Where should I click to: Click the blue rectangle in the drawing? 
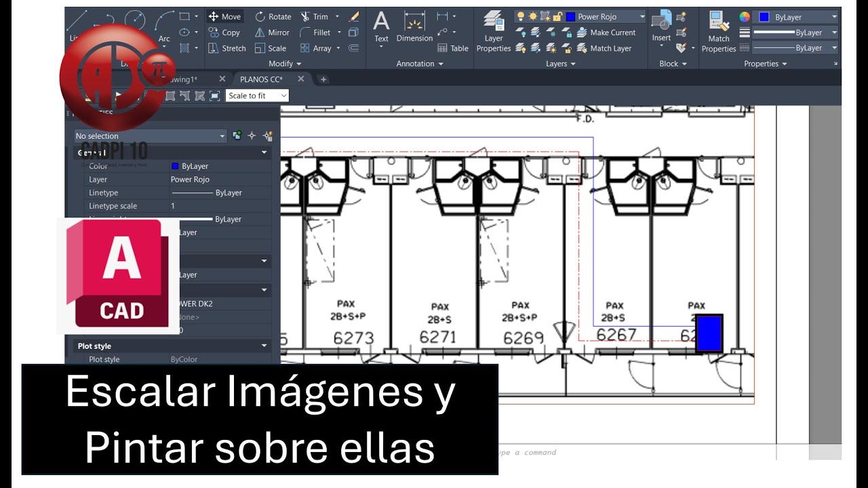coord(709,333)
